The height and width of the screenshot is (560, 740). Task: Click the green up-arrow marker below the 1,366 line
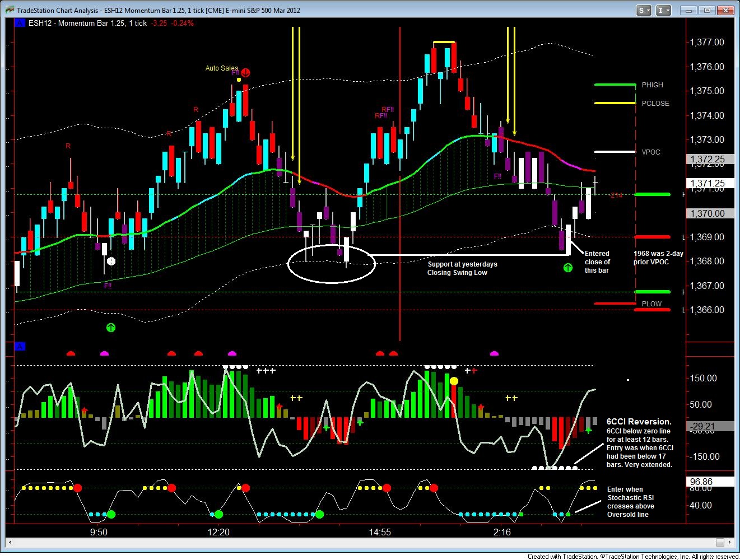click(x=111, y=327)
